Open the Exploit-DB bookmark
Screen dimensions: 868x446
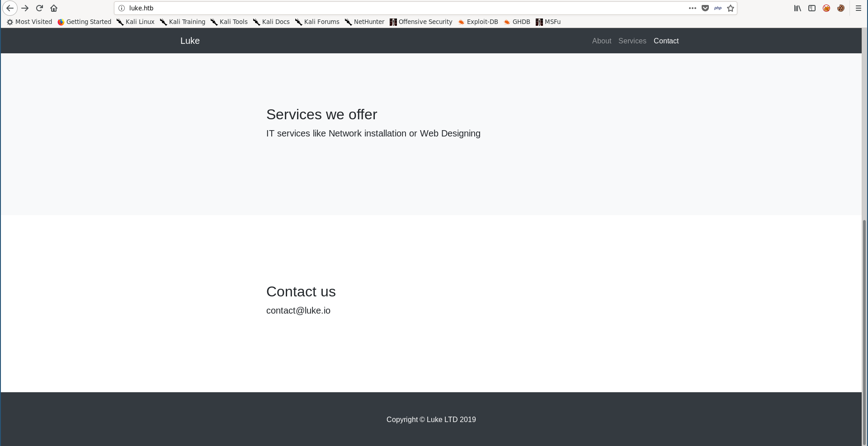point(478,22)
